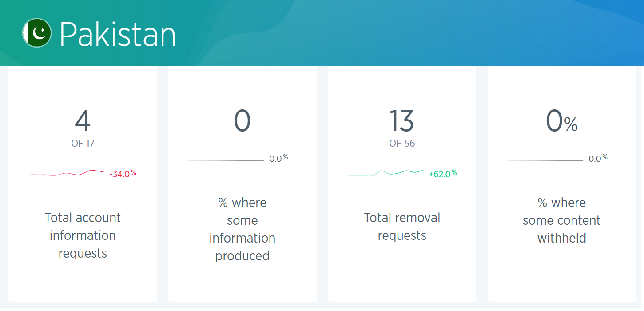Click the -34.0% change indicator
This screenshot has height=311, width=644.
pyautogui.click(x=123, y=174)
